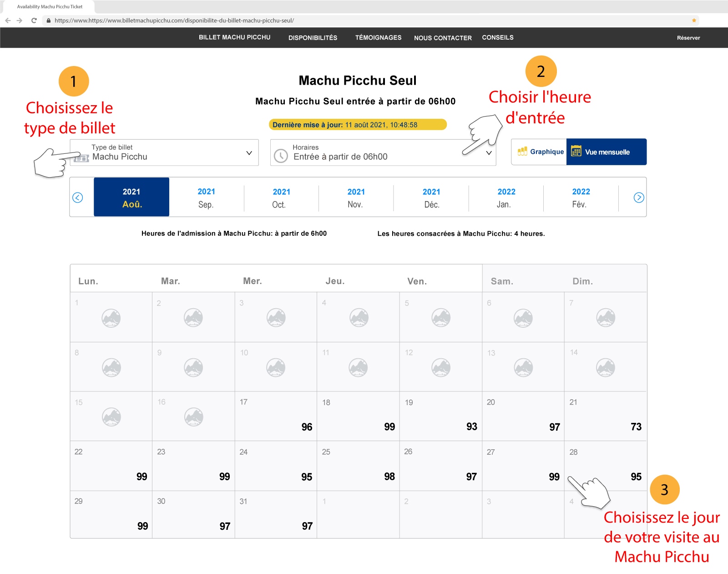Select the 2022 Fév. month tab

pos(581,198)
